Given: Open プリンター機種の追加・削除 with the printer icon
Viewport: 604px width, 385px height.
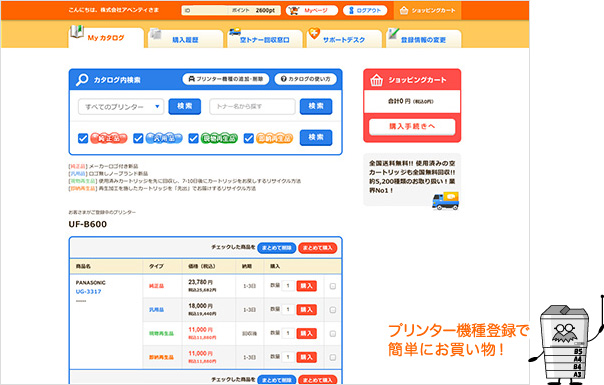Looking at the screenshot, I should (x=226, y=79).
